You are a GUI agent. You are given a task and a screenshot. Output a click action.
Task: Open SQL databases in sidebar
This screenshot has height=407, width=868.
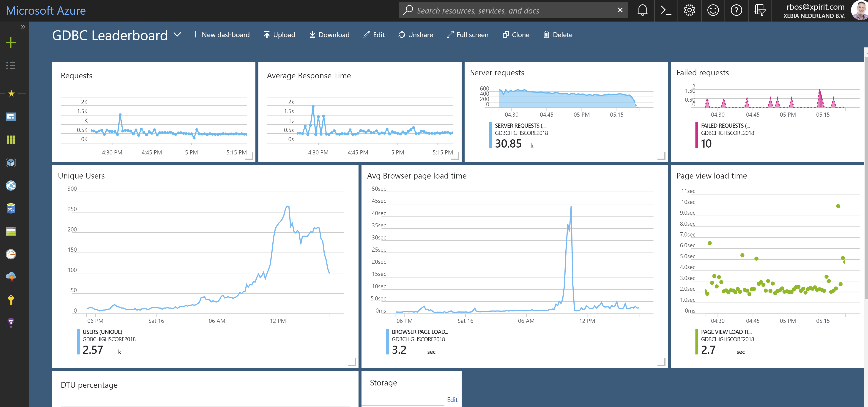pos(11,208)
